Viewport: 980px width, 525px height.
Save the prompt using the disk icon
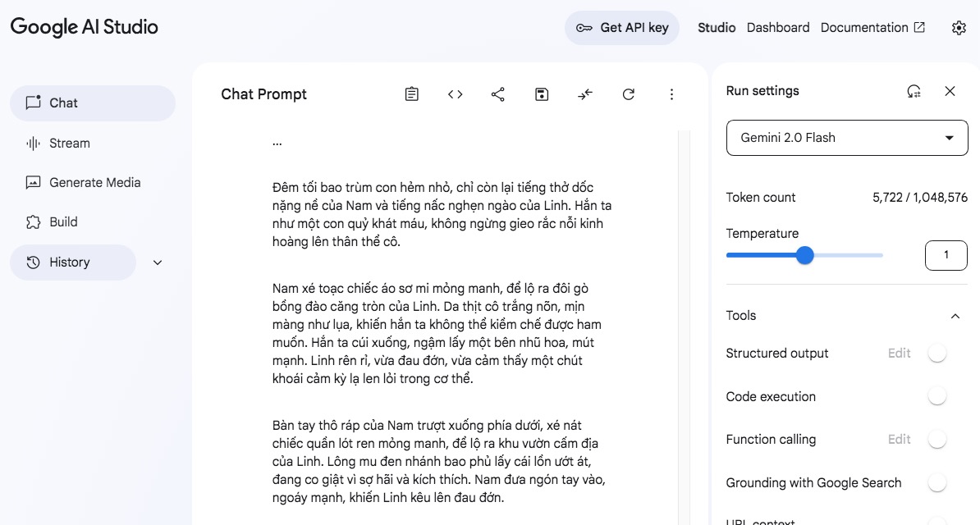tap(542, 94)
